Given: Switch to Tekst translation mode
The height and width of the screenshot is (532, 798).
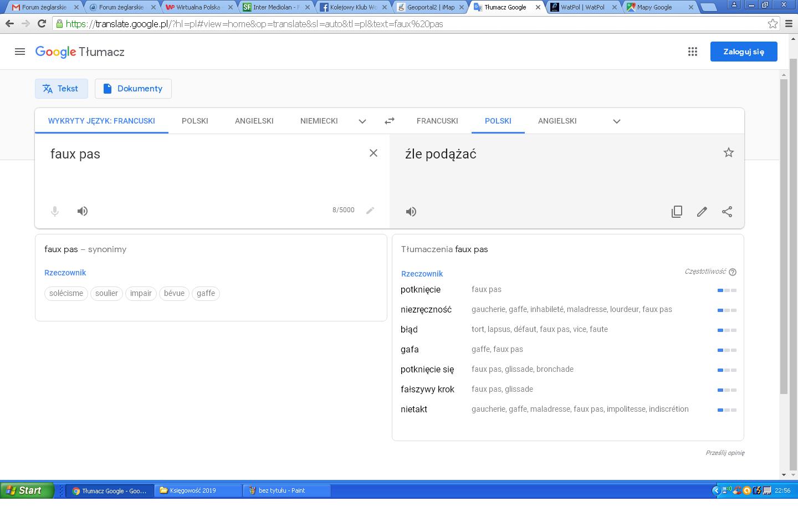Looking at the screenshot, I should (x=62, y=89).
